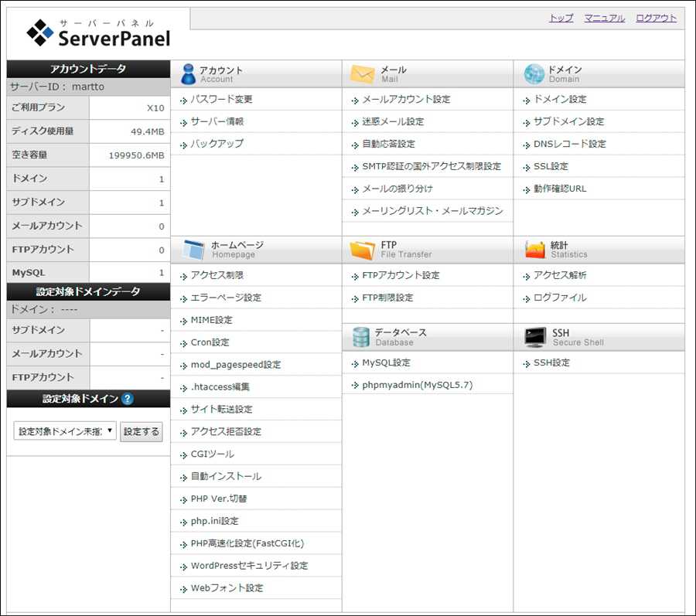
Task: Open the マニュアル link
Action: pyautogui.click(x=604, y=19)
